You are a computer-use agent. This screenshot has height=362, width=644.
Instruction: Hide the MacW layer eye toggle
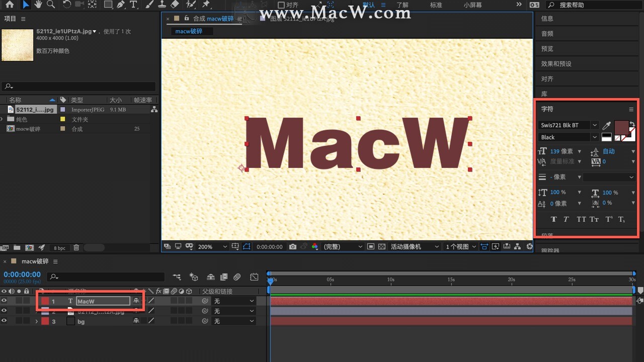[x=4, y=301]
